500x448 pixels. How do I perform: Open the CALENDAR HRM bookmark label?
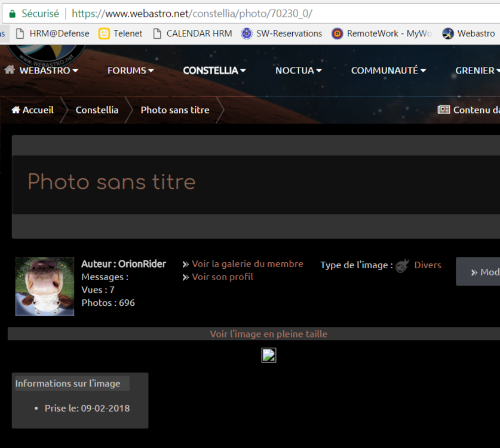click(200, 33)
